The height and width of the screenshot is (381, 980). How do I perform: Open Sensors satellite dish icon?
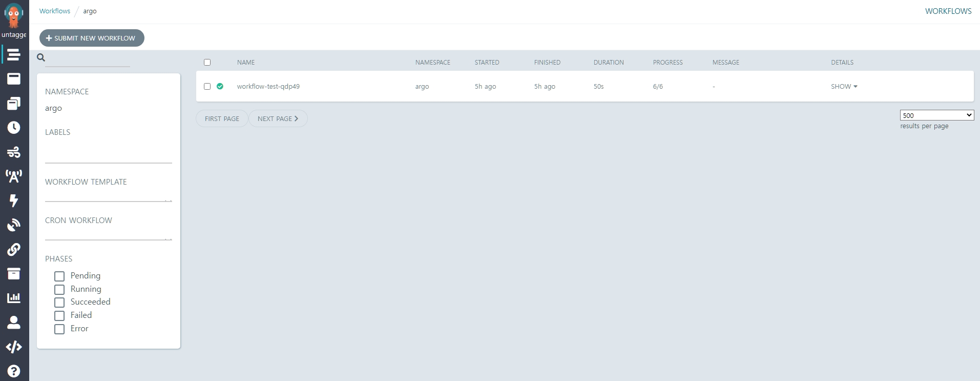tap(14, 225)
